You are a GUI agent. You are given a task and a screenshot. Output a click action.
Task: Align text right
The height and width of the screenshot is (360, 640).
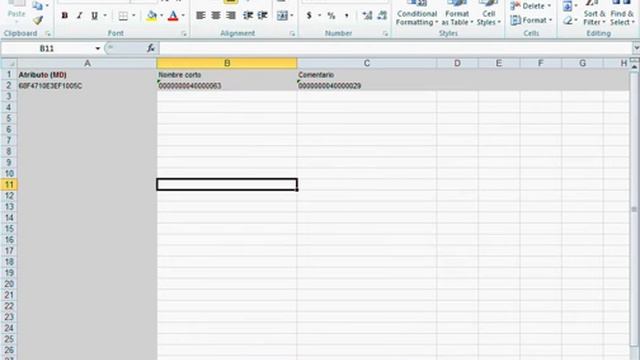(x=231, y=16)
